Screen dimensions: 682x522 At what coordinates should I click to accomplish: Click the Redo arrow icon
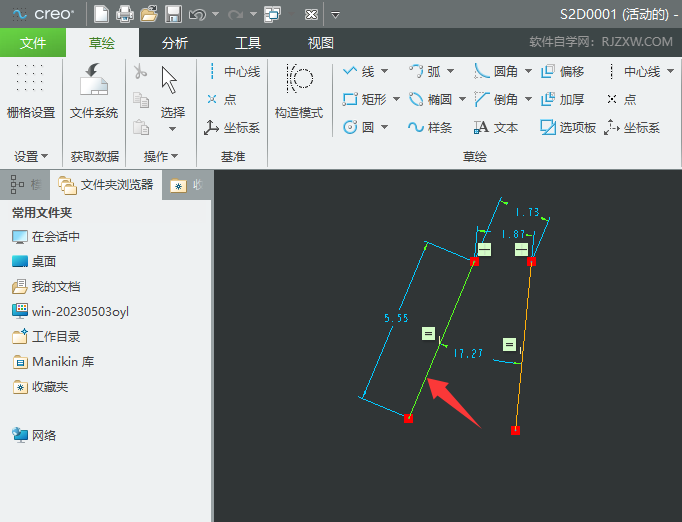pos(235,15)
